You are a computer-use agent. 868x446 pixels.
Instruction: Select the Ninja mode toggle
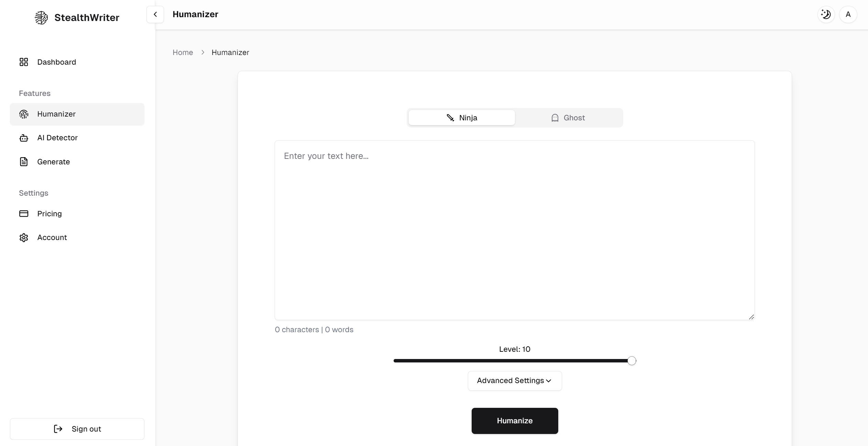(x=462, y=117)
